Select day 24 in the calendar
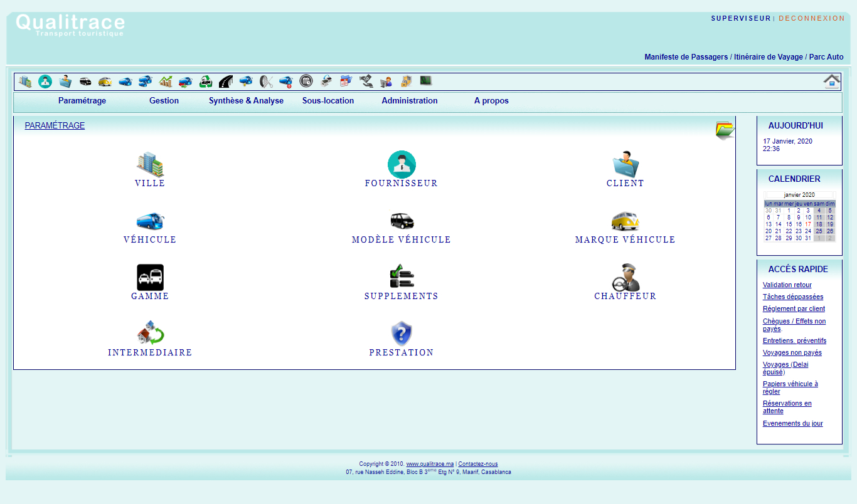Screen dimensions: 857x504 coord(808,231)
